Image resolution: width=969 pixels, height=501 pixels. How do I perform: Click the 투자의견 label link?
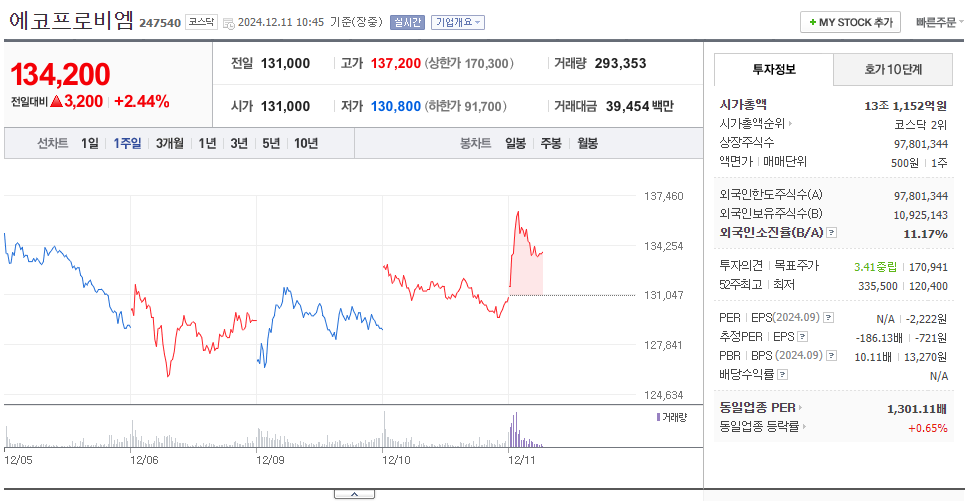click(741, 266)
